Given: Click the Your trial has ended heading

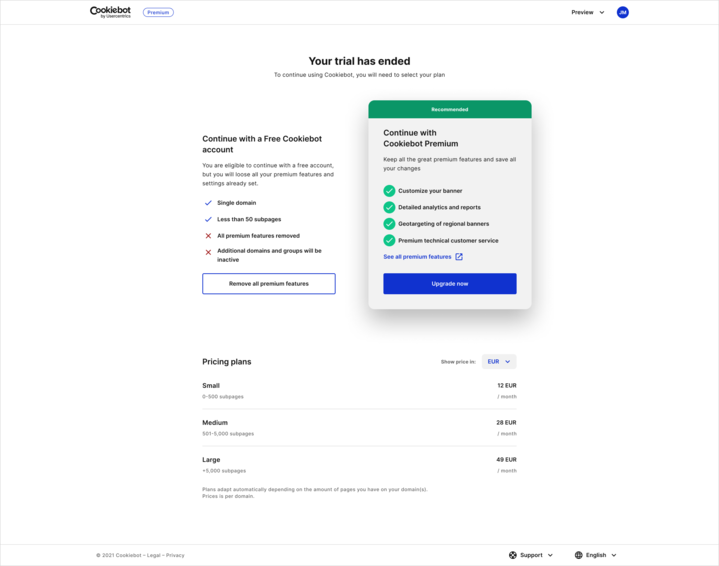Looking at the screenshot, I should [360, 61].
